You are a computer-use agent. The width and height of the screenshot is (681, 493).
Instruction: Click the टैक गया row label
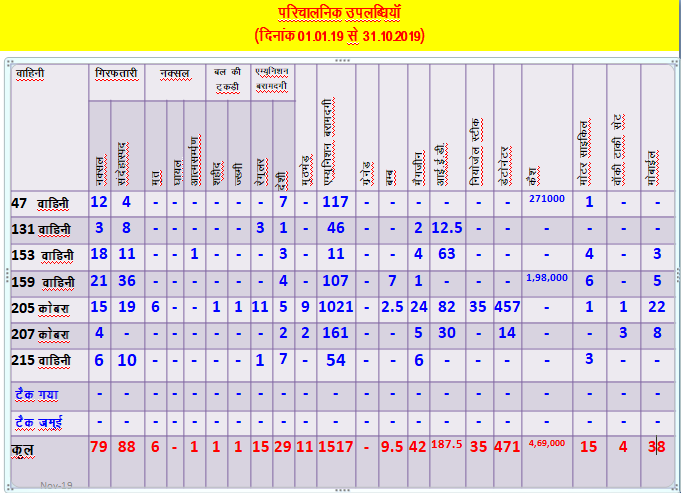point(36,395)
